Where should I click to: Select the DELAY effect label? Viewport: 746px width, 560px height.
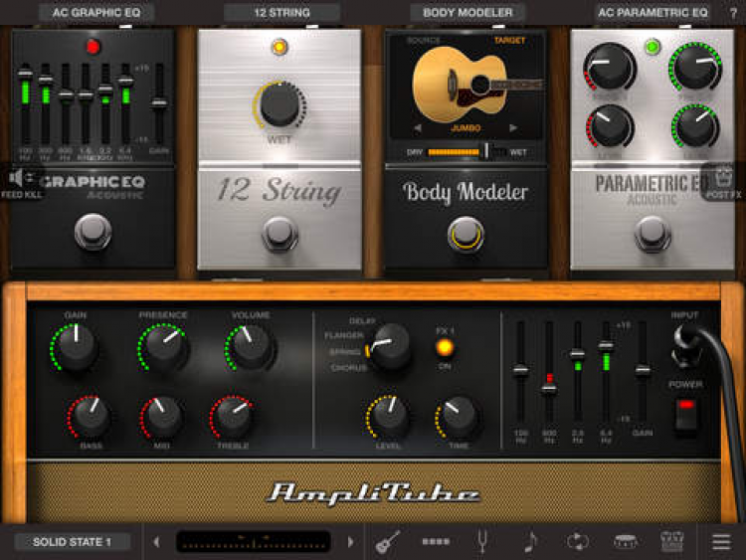coord(362,321)
